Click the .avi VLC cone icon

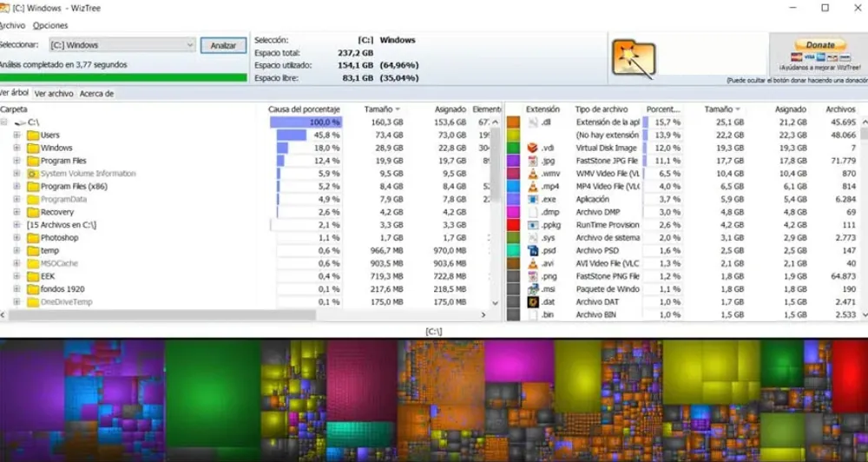click(533, 263)
